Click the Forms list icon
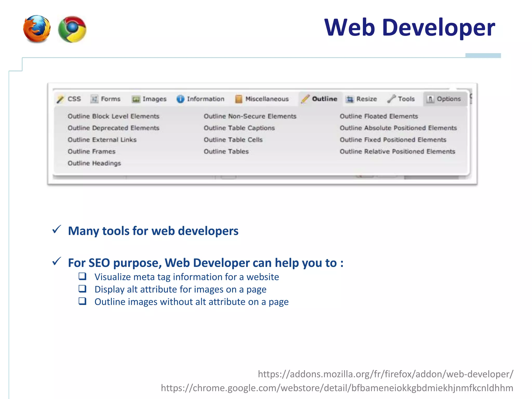 coord(94,99)
